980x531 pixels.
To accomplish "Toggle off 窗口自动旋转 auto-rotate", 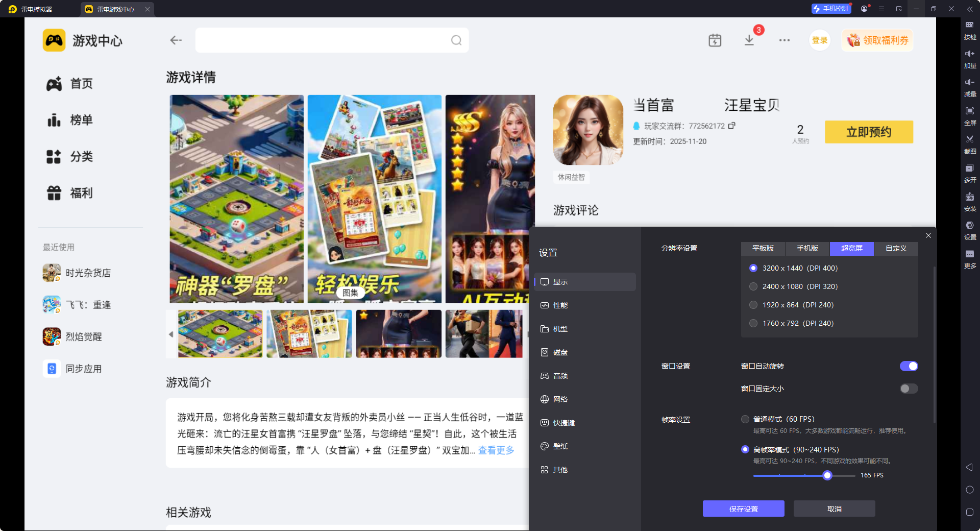I will pyautogui.click(x=909, y=366).
